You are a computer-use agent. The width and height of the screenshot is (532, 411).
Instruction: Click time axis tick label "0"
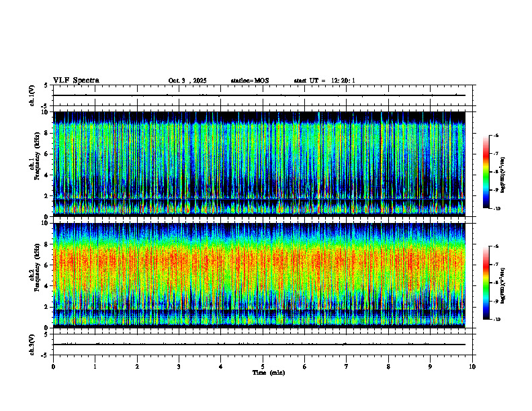click(53, 367)
